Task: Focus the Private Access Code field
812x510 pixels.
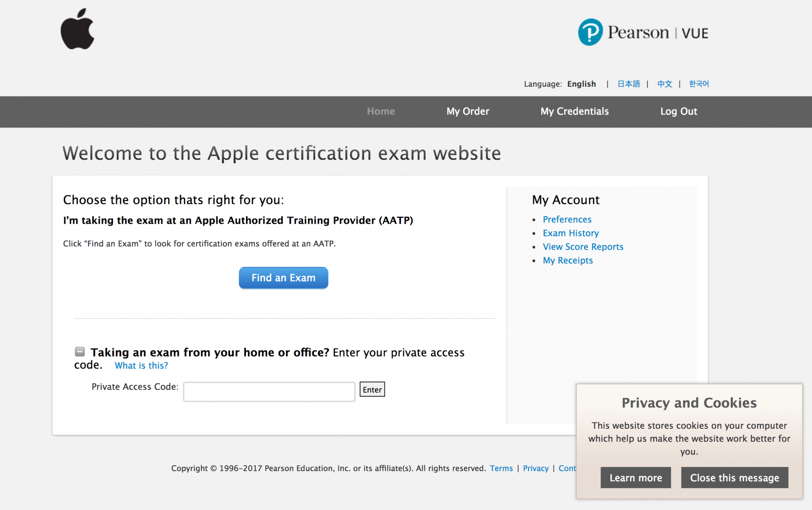Action: tap(269, 392)
